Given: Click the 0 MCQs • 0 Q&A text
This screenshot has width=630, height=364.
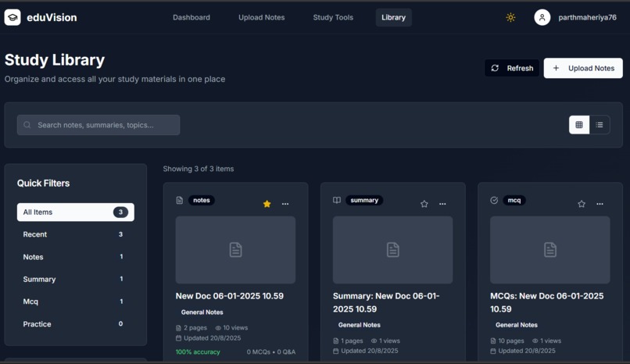Looking at the screenshot, I should (271, 352).
